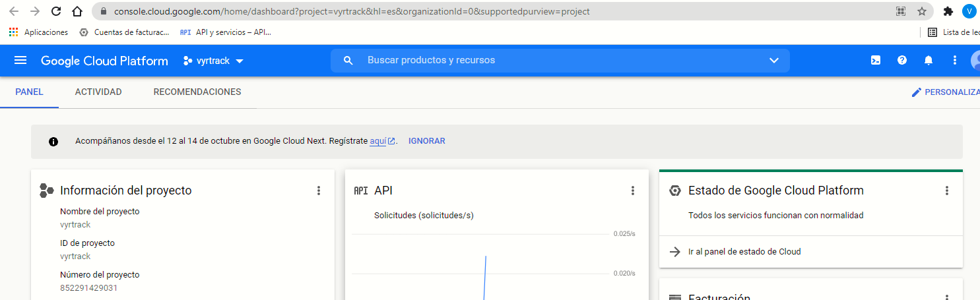Open the Chrome extensions puzzle icon
Image resolution: width=980 pixels, height=300 pixels.
pos(948,12)
